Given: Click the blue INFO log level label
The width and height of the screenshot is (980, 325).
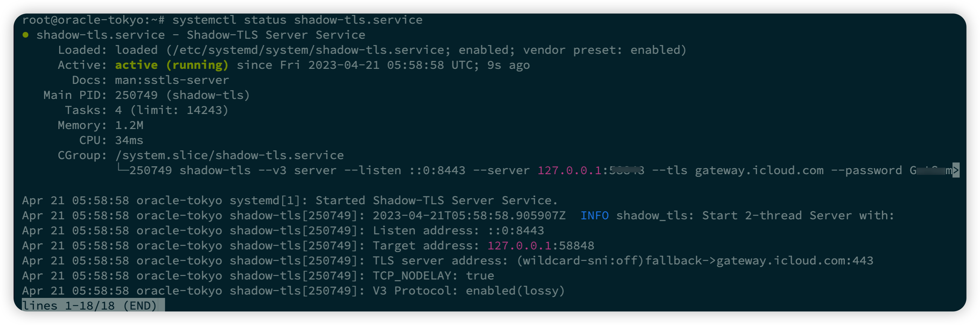Looking at the screenshot, I should 594,216.
